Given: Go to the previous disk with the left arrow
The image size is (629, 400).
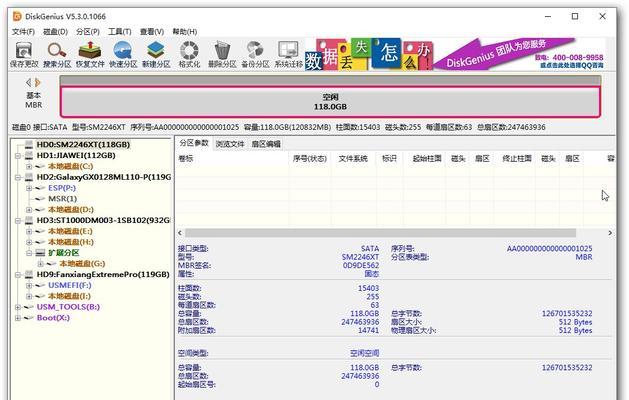Looking at the screenshot, I should point(28,82).
